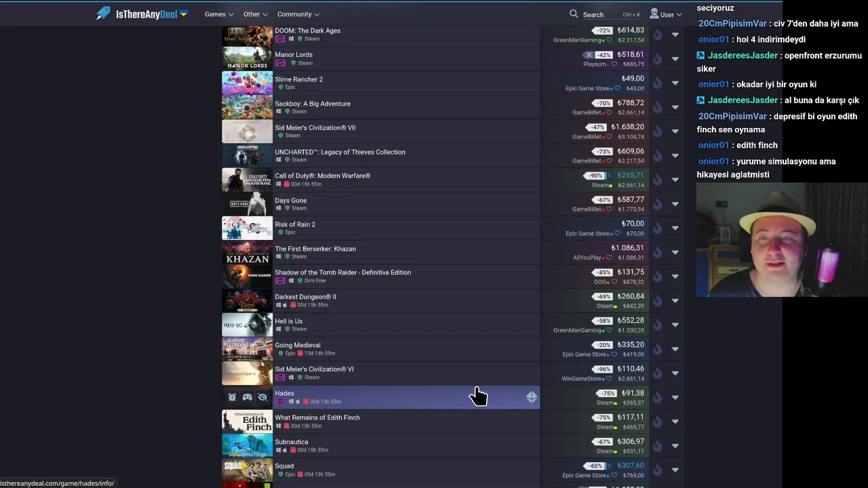Expand the Call of Duty: Modern Warfare row arrow
This screenshot has width=868, height=488.
click(675, 180)
